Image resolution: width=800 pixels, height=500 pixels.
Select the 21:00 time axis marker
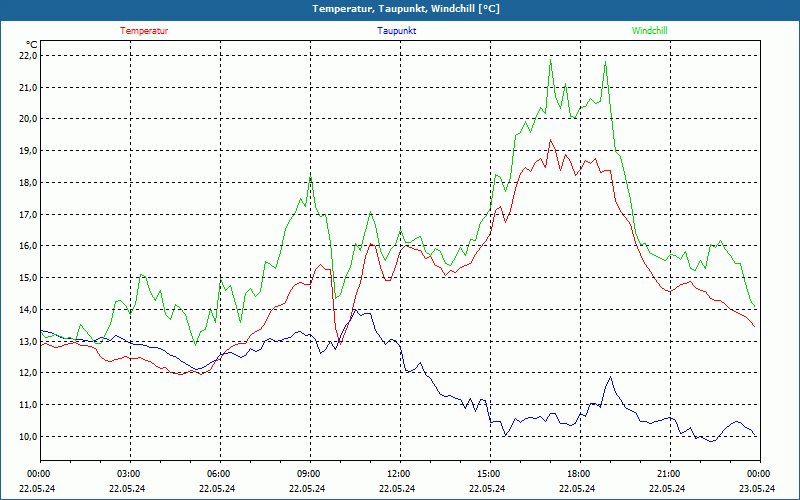[668, 474]
